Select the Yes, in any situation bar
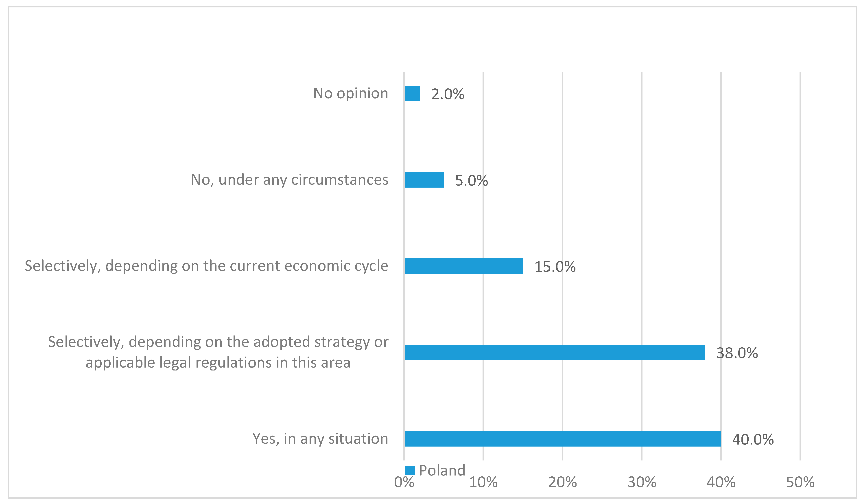The width and height of the screenshot is (861, 504). point(563,439)
